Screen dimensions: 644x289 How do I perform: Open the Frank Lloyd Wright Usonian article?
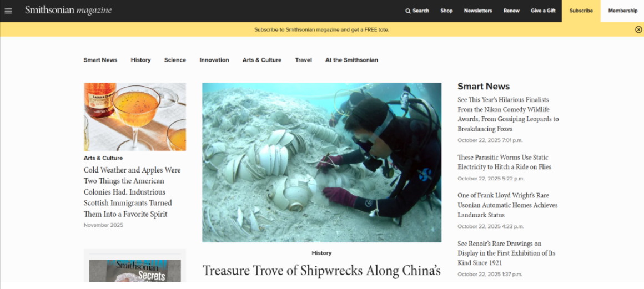[507, 205]
